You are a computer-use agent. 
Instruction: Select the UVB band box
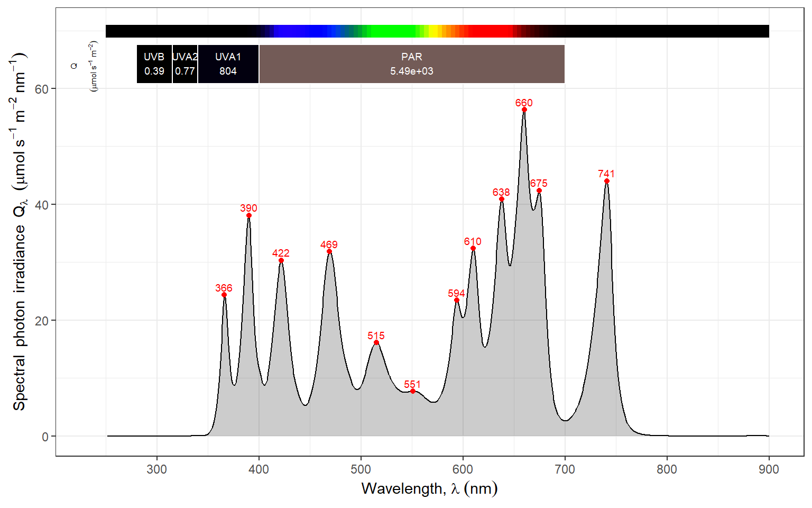coord(154,64)
